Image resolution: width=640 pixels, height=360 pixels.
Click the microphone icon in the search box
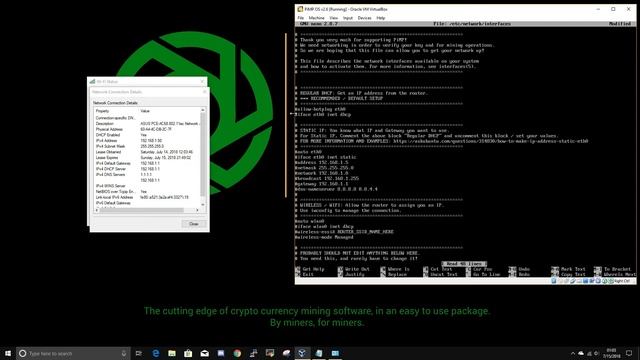coord(124,353)
